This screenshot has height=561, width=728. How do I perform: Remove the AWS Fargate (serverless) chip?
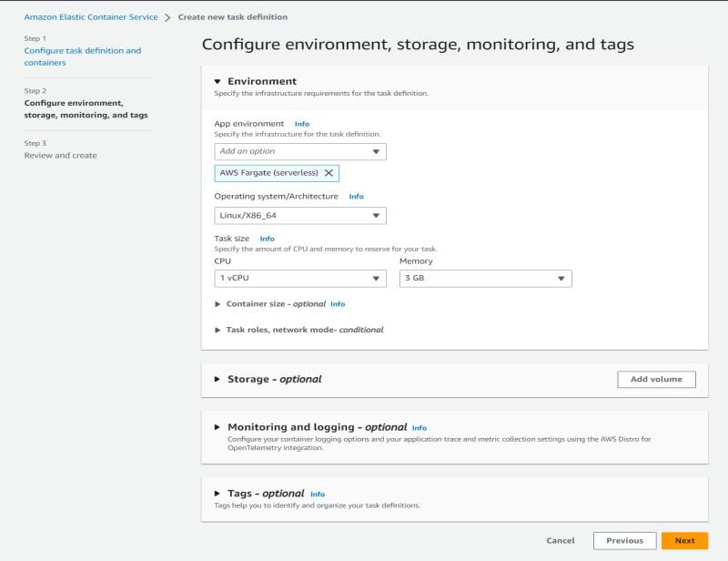[329, 173]
